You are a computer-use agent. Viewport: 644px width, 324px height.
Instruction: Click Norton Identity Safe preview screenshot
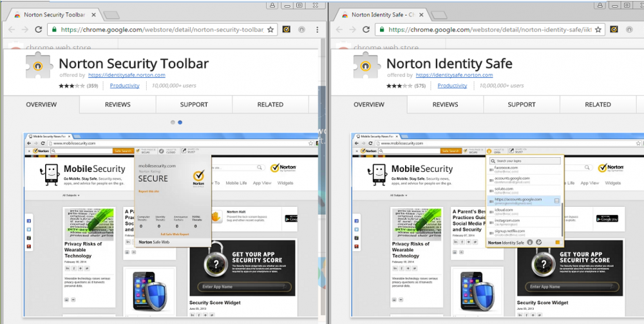coord(498,225)
